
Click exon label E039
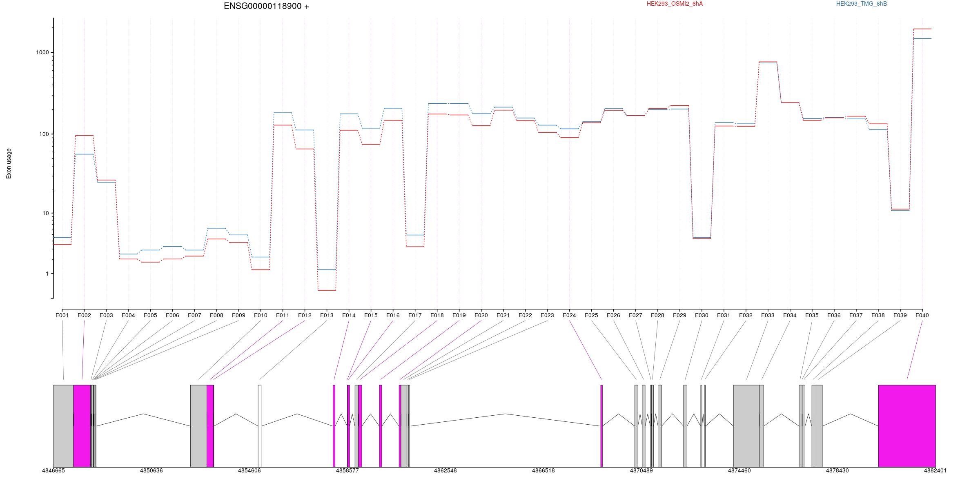coord(900,315)
